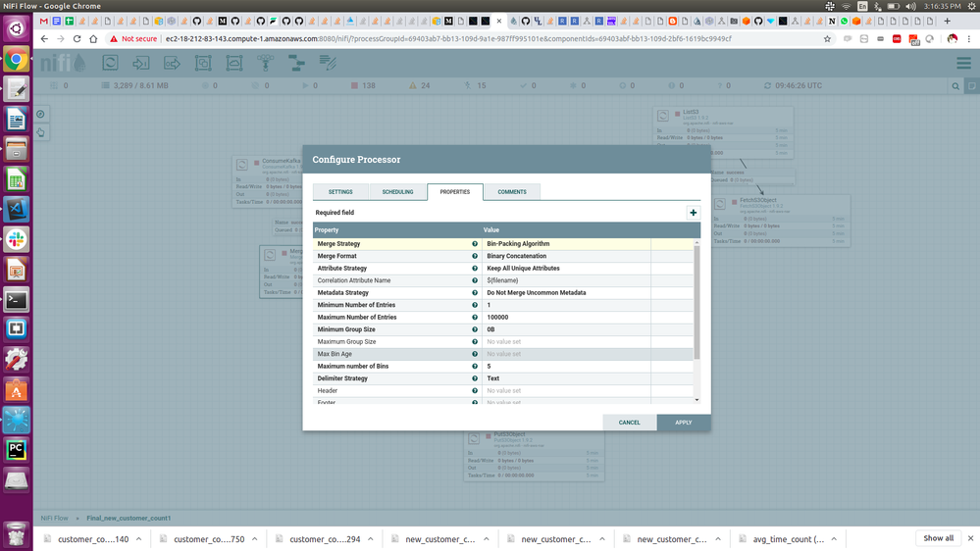Go to the Comments tab
Screen dimensions: 980x551
pos(511,192)
